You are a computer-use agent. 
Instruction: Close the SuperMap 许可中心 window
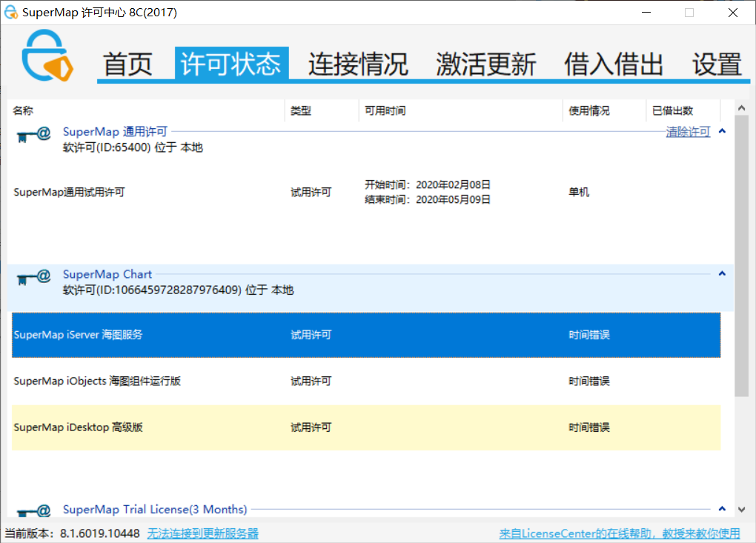(x=733, y=13)
